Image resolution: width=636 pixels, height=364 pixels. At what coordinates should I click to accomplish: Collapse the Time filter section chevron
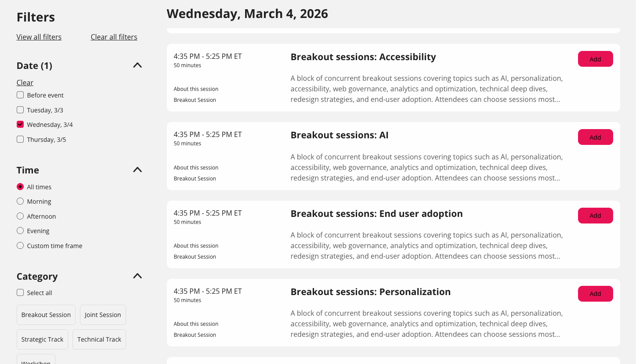(x=137, y=170)
